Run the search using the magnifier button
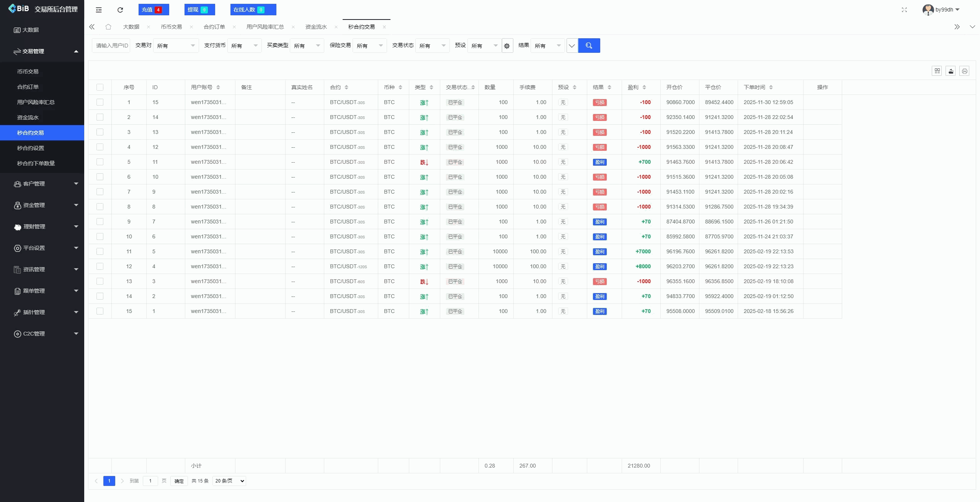 point(589,45)
